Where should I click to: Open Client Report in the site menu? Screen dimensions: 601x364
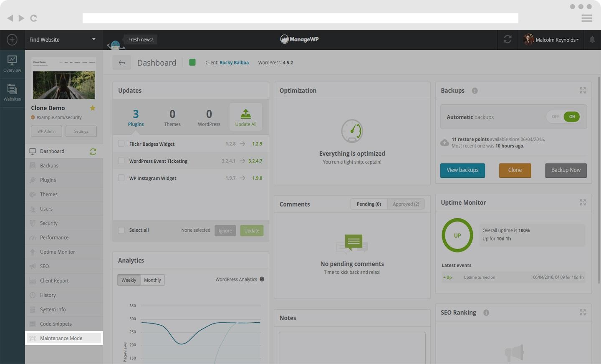(x=64, y=281)
